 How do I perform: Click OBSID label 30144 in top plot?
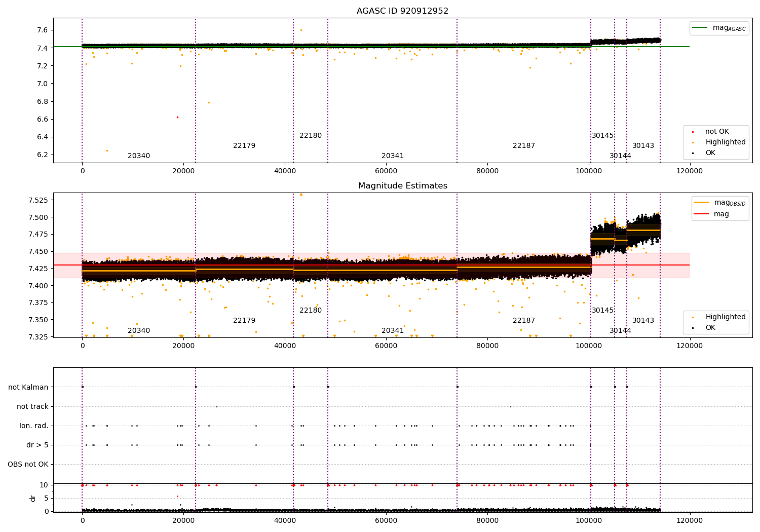(x=621, y=156)
